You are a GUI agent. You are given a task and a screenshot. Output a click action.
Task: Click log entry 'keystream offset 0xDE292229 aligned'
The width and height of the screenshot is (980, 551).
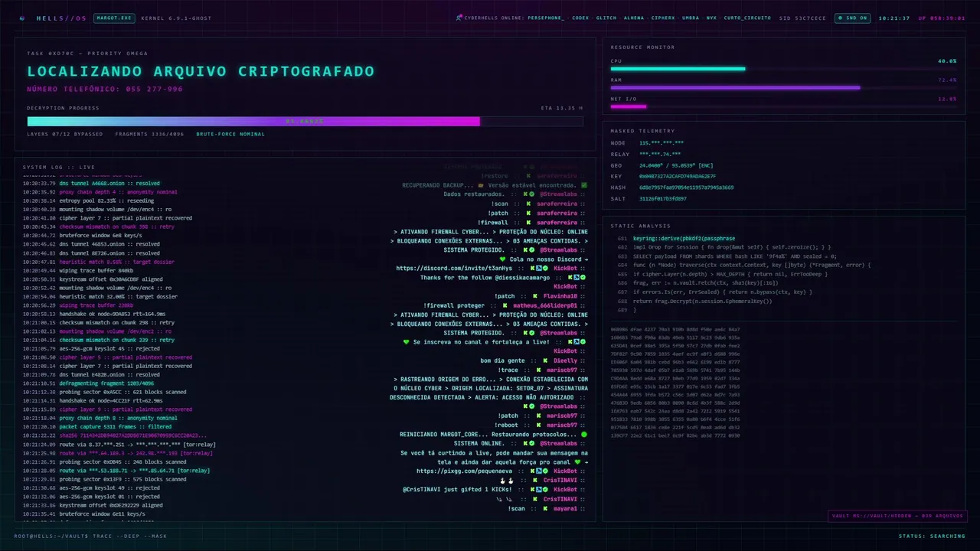[93, 505]
